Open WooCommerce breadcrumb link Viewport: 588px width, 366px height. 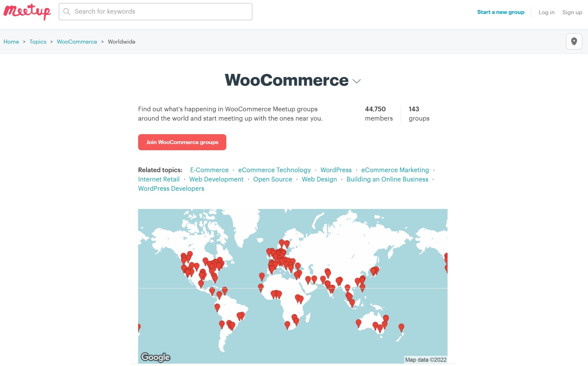click(x=77, y=42)
